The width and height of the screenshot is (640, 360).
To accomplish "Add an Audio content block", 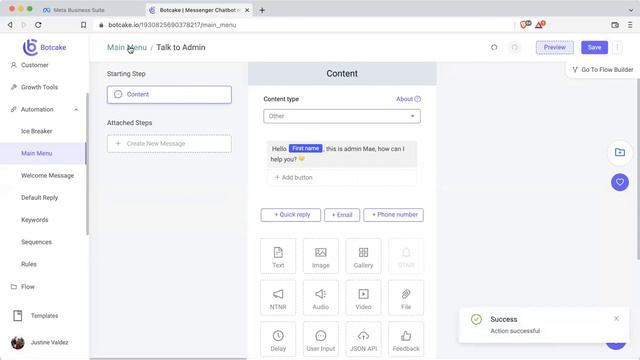I will (320, 298).
